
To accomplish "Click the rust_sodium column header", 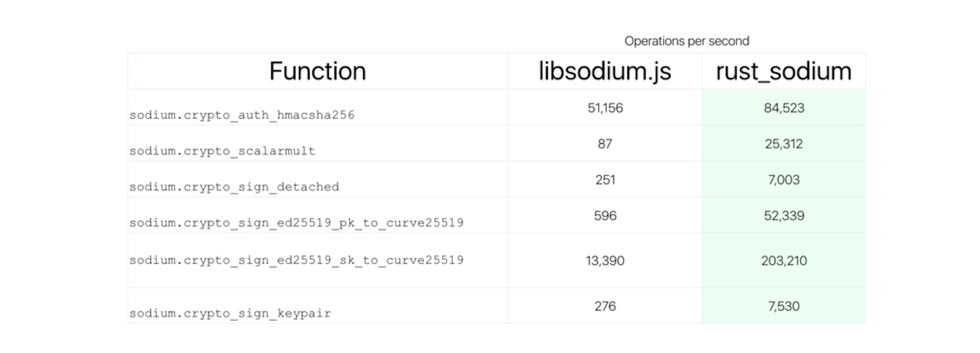I will coord(784,71).
